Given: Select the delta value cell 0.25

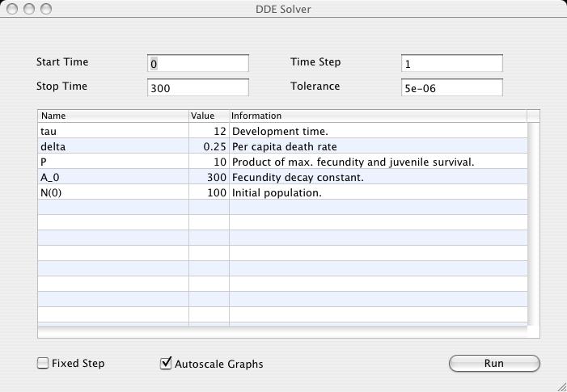Looking at the screenshot, I should click(x=209, y=146).
